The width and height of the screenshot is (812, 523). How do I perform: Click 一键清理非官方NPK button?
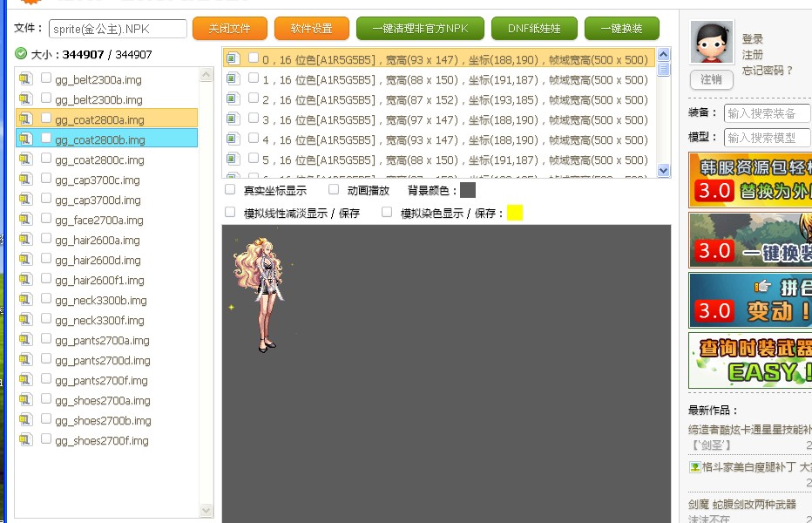point(420,29)
